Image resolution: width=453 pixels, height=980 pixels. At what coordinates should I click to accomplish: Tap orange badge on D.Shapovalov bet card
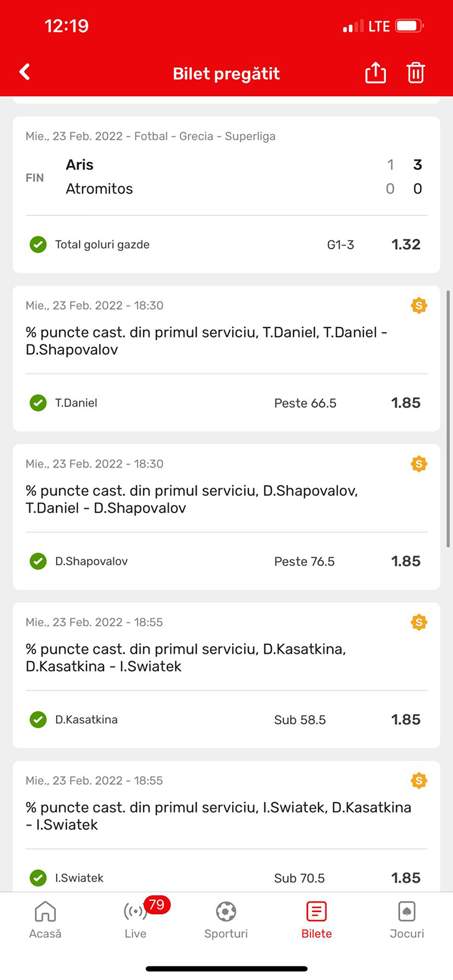[419, 464]
